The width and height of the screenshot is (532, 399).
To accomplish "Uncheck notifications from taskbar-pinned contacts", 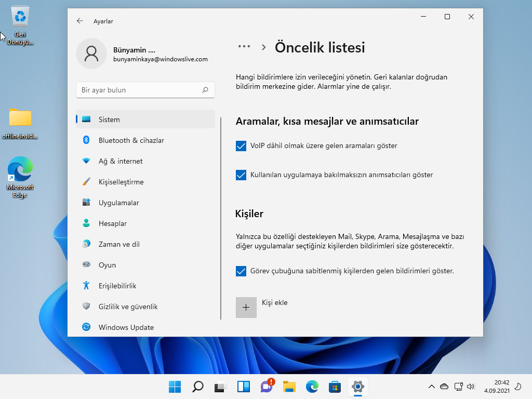I will point(241,271).
